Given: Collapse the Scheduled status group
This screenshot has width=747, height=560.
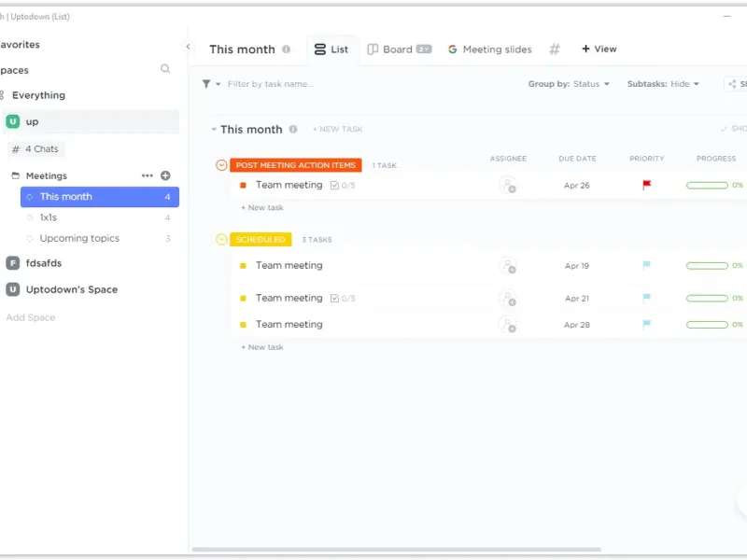Looking at the screenshot, I should pos(221,240).
